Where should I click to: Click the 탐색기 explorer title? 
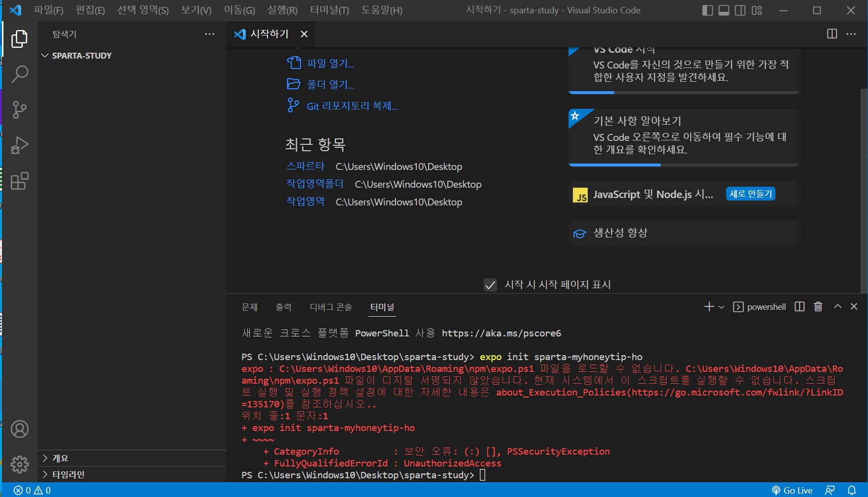pyautogui.click(x=65, y=34)
